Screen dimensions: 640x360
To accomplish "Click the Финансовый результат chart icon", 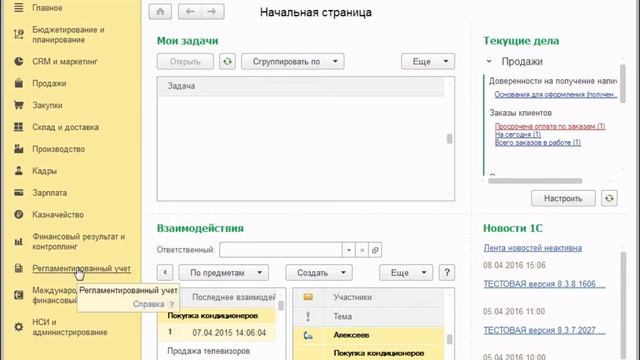I will 19,242.
